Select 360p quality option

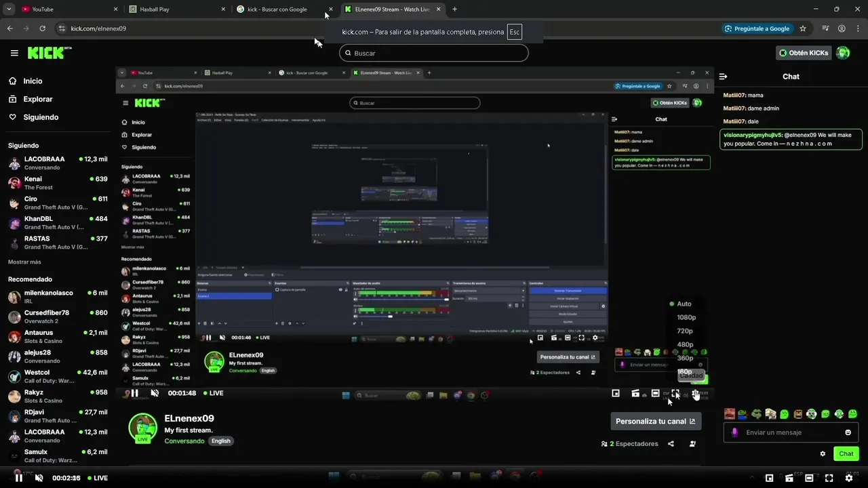(685, 358)
